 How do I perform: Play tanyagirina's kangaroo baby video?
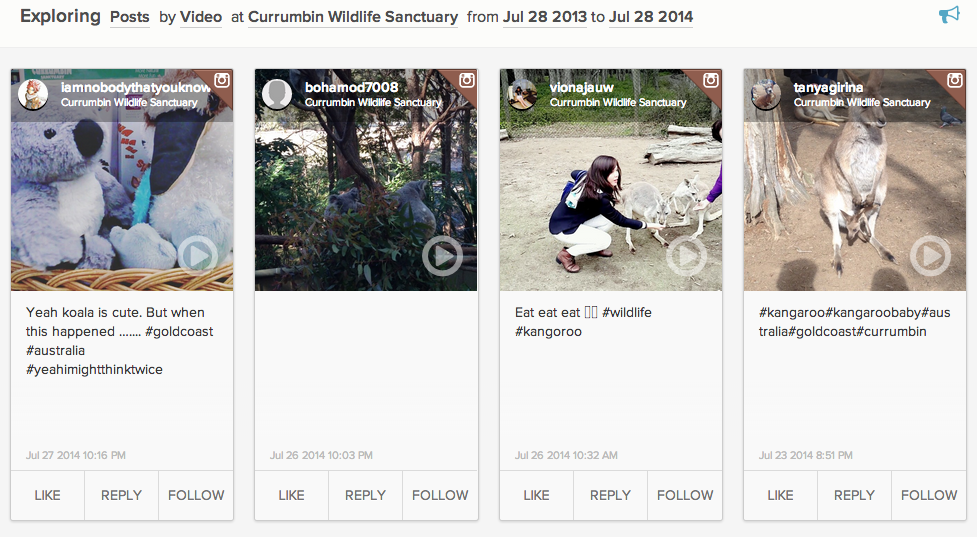click(x=931, y=256)
